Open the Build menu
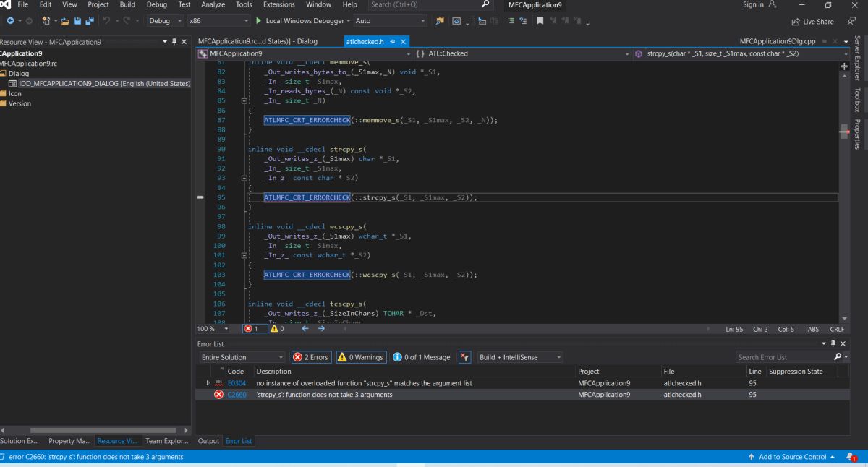Screen dimensions: 868x467 coord(127,4)
